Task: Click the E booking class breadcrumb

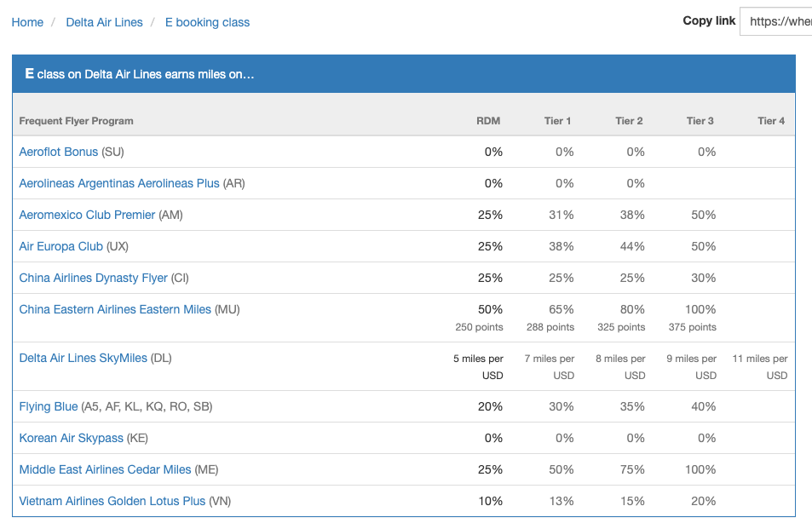Action: tap(207, 22)
